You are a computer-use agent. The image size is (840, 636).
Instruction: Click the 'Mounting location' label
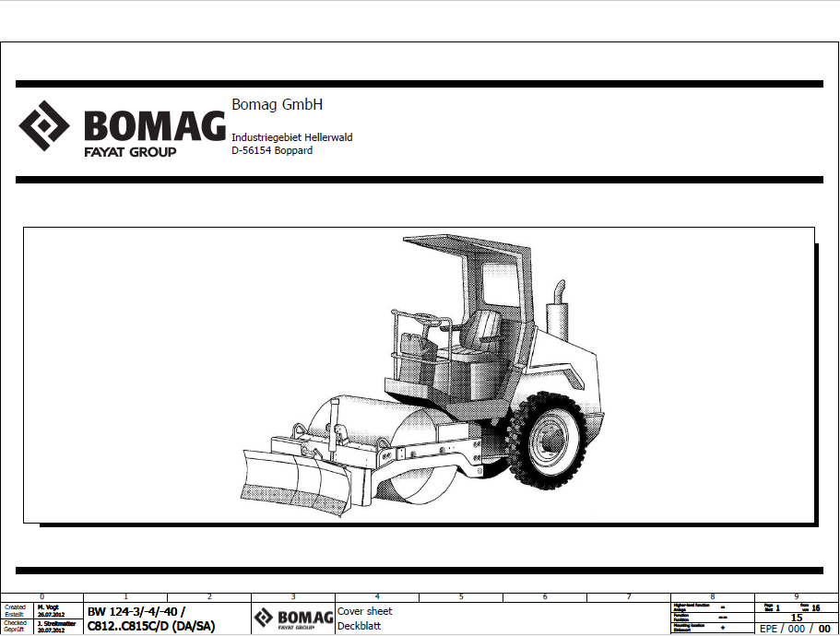(689, 625)
